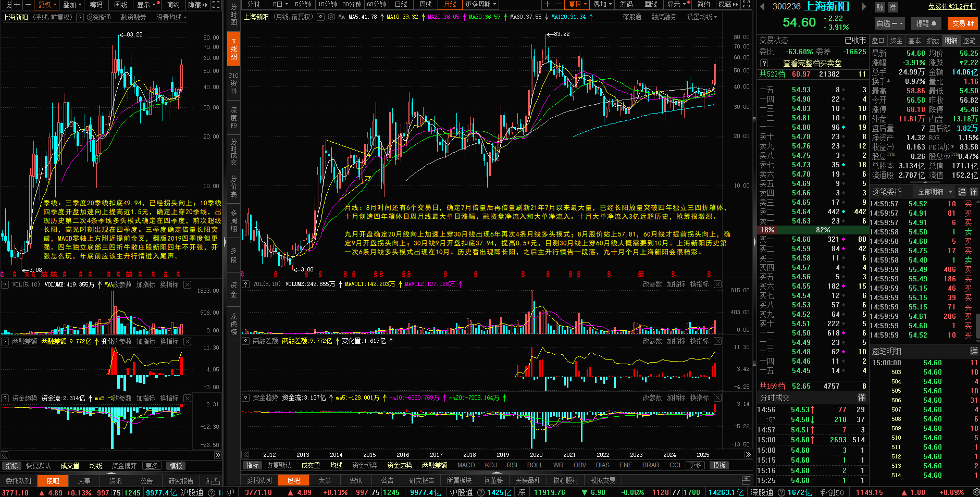The height and width of the screenshot is (497, 980).
Task: Toggle 画线 drawing mode on right chart
Action: tap(651, 4)
